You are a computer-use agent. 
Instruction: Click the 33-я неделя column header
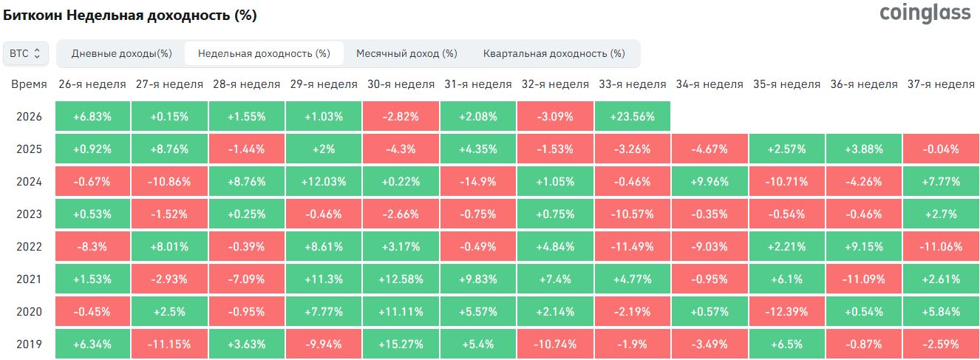click(x=632, y=84)
